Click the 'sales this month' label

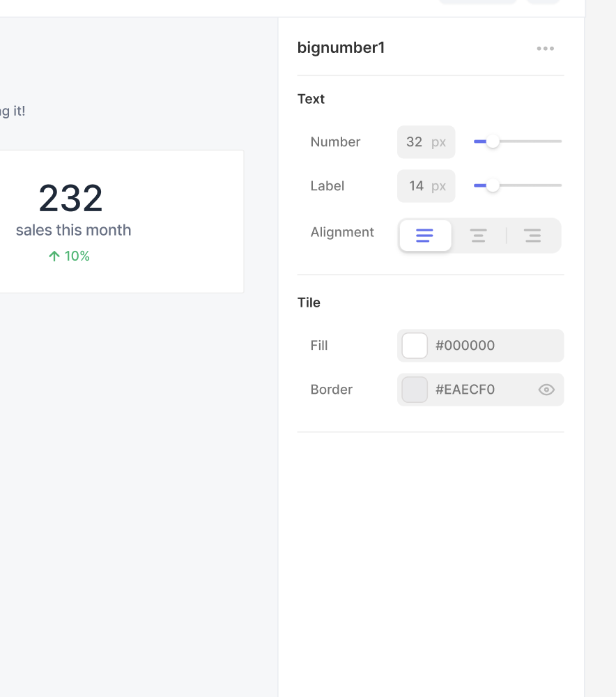(x=73, y=230)
